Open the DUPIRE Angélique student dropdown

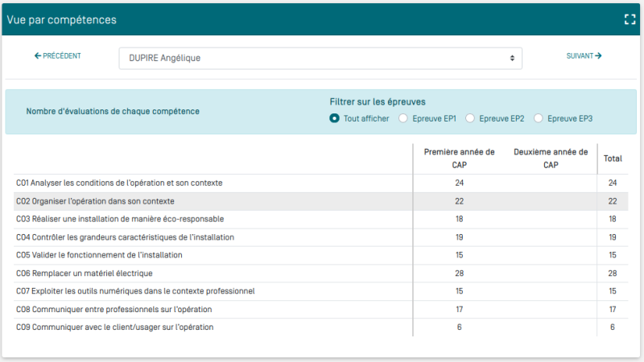320,58
